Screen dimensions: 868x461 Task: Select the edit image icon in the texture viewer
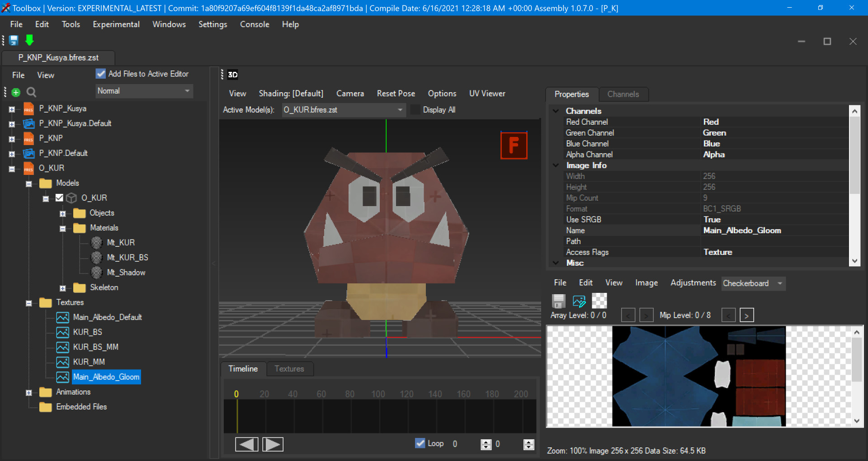pos(579,300)
